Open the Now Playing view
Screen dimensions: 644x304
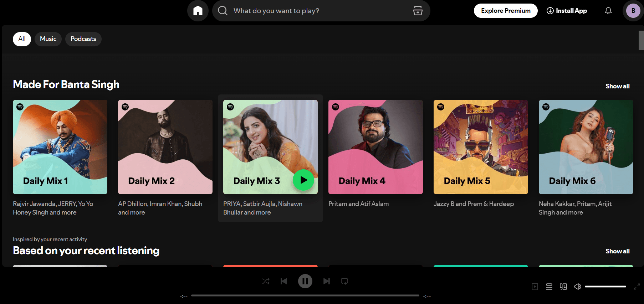(x=535, y=287)
